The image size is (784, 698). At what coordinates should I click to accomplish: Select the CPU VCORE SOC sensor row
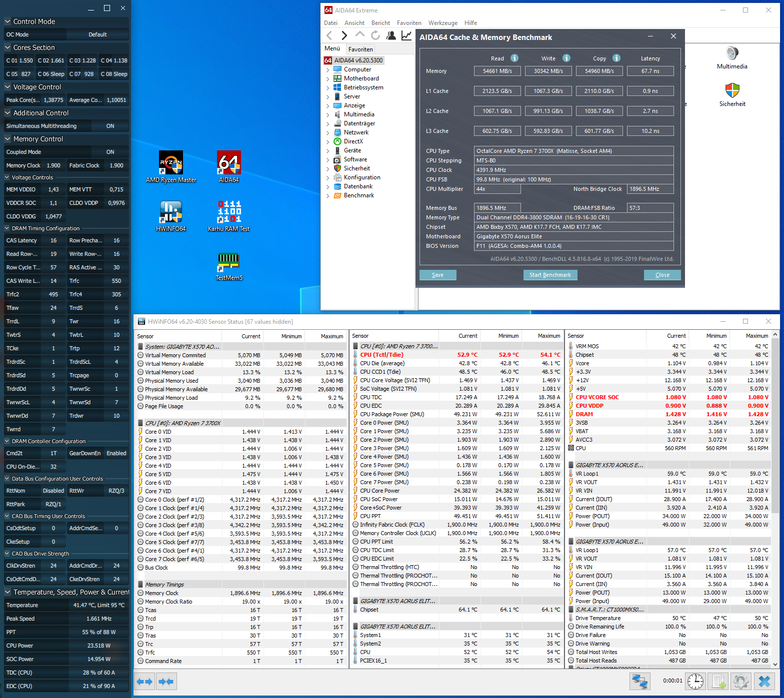coord(669,397)
